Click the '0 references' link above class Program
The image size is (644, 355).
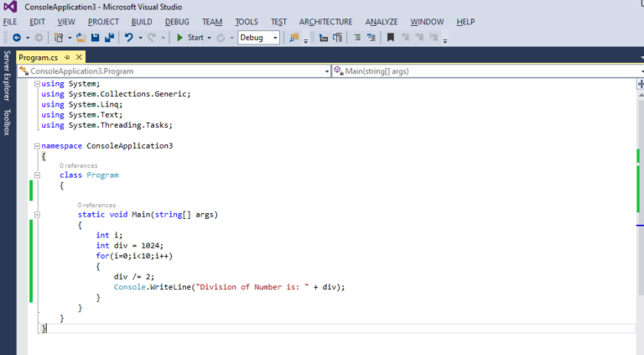click(78, 165)
